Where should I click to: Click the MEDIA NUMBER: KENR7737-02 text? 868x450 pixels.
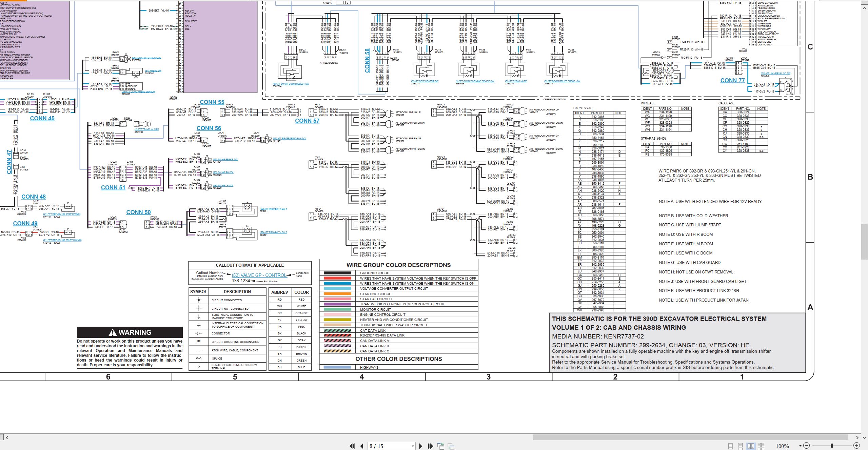coord(598,336)
